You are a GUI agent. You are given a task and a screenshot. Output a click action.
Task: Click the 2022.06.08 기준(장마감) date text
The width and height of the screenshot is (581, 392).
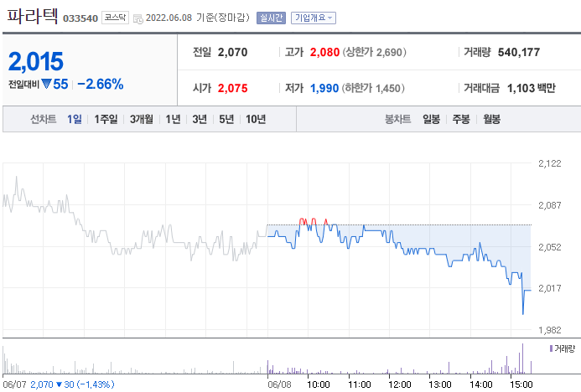click(x=198, y=18)
